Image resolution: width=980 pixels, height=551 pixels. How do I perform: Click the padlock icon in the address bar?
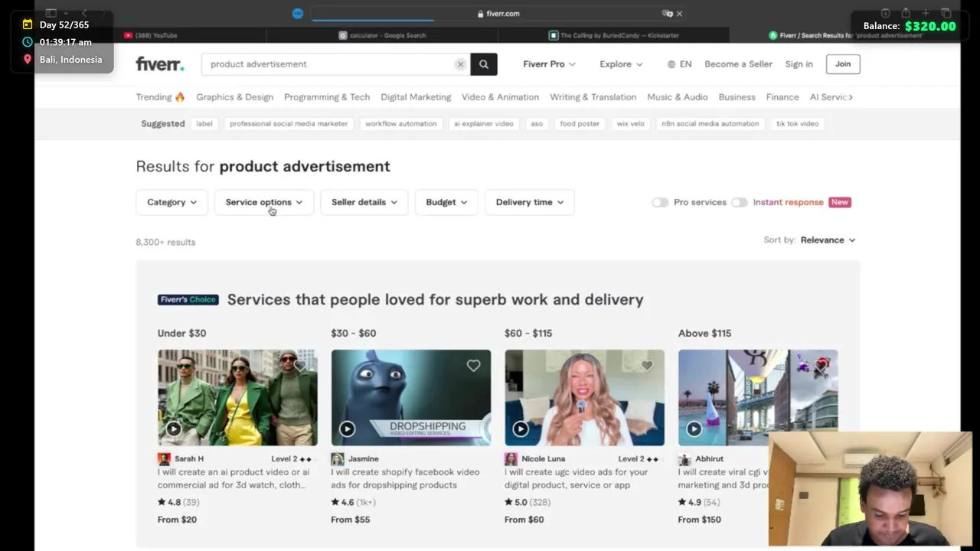(480, 14)
